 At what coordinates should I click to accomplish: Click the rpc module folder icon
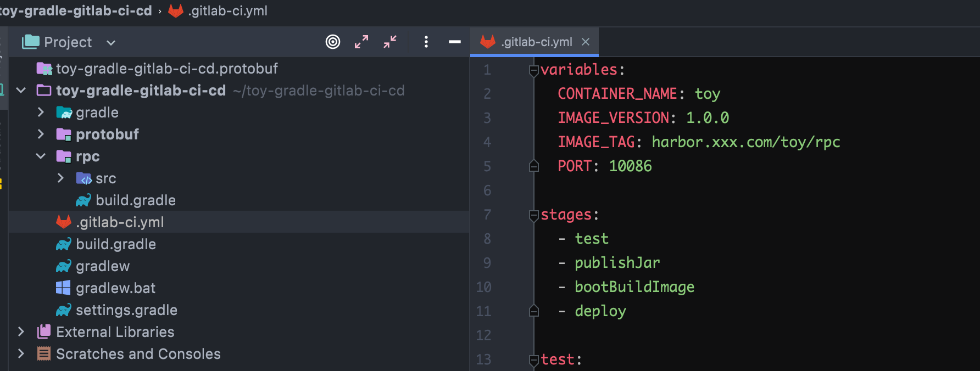tap(64, 156)
